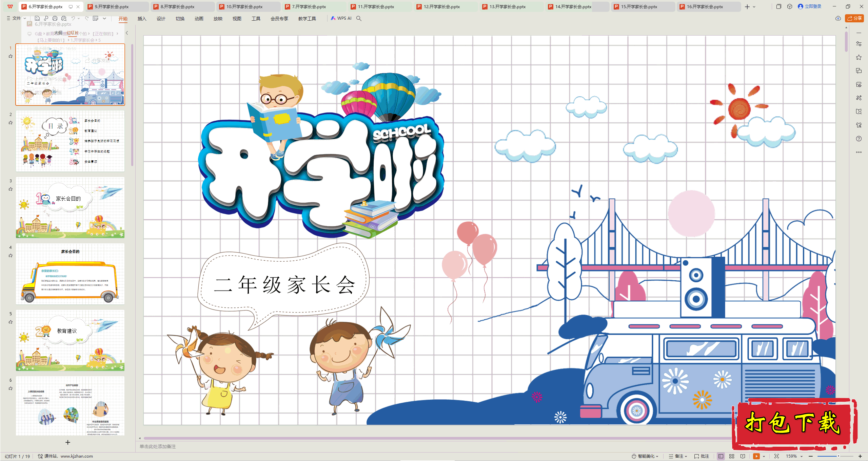Click the export-to-PDF icon beside Save
Image resolution: width=868 pixels, height=461 pixels.
(x=46, y=18)
